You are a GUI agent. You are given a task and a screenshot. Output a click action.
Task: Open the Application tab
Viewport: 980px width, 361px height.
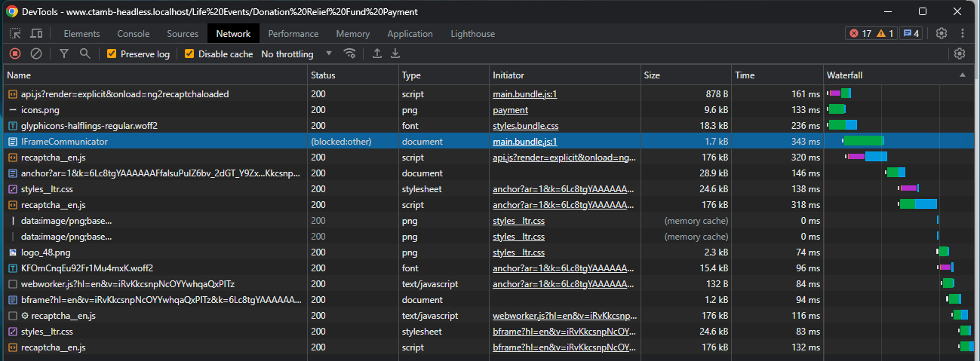click(410, 34)
